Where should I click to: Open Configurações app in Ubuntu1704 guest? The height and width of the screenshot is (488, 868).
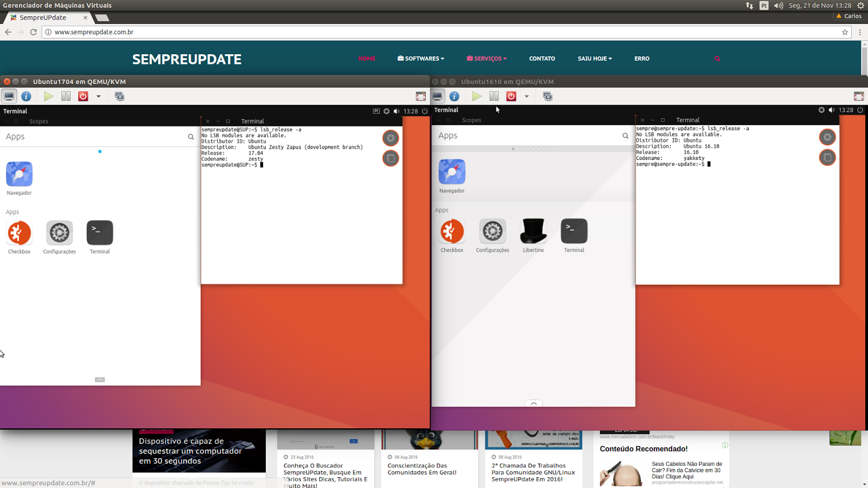[60, 233]
